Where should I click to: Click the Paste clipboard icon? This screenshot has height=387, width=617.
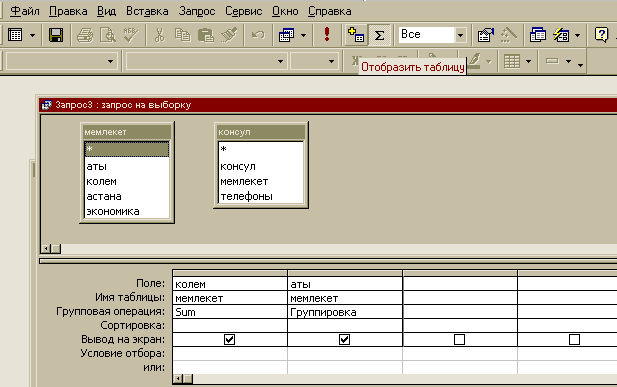point(205,35)
